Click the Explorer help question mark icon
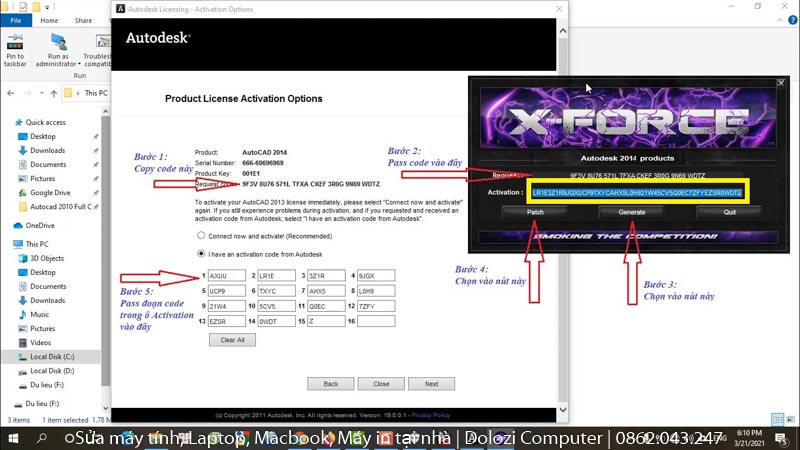Screen dimensions: 800x450 tap(792, 20)
